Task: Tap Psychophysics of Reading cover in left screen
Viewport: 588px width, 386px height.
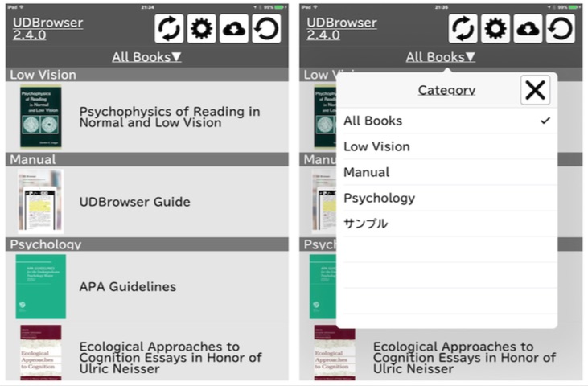Action: pos(40,117)
